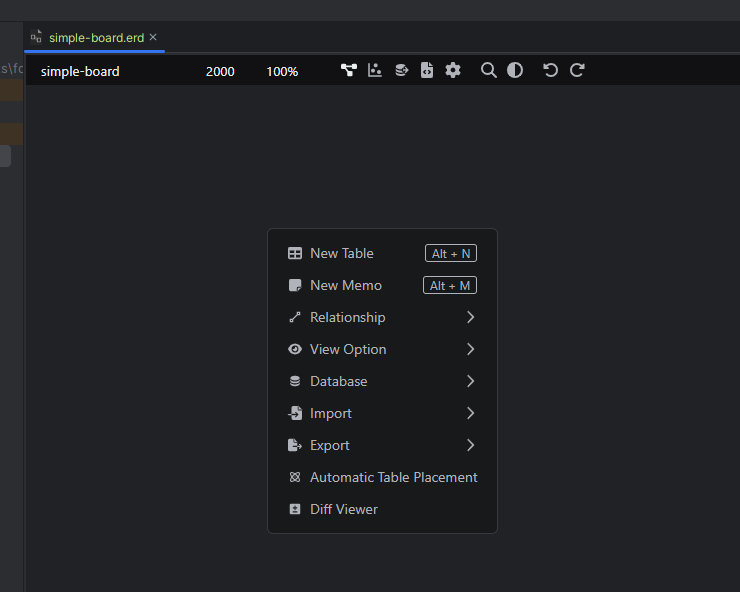Open the generator code file icon
This screenshot has width=740, height=592.
coord(427,70)
